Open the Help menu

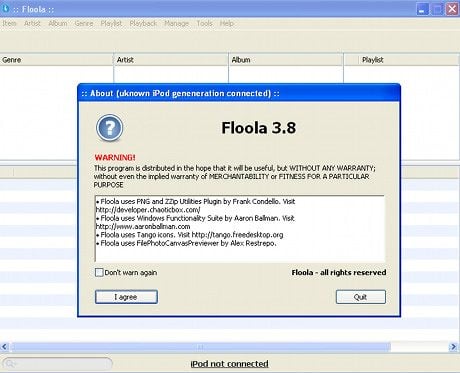(x=227, y=23)
